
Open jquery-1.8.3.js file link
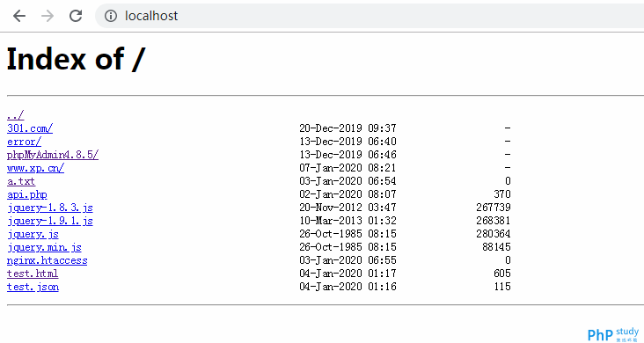(x=49, y=208)
